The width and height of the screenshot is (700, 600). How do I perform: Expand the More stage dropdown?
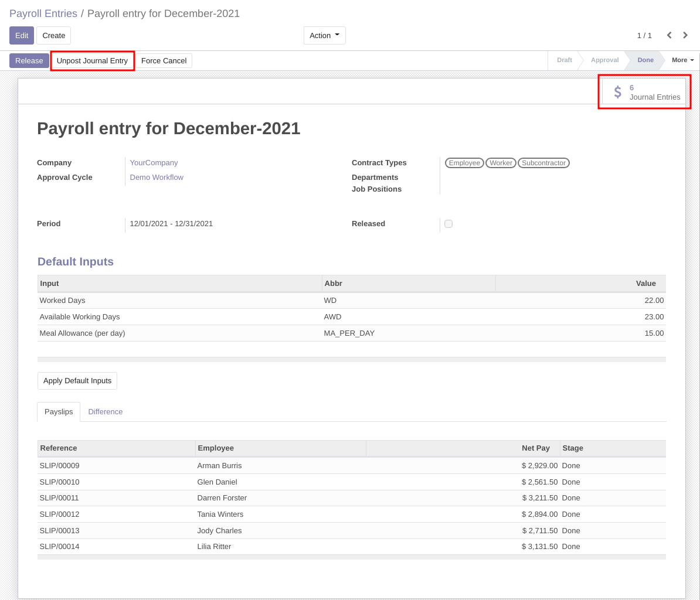pyautogui.click(x=682, y=60)
